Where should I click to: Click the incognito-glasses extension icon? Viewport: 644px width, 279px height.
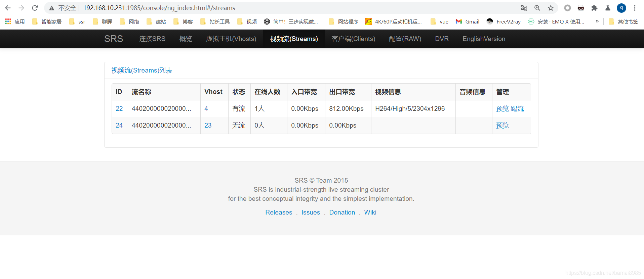(581, 8)
